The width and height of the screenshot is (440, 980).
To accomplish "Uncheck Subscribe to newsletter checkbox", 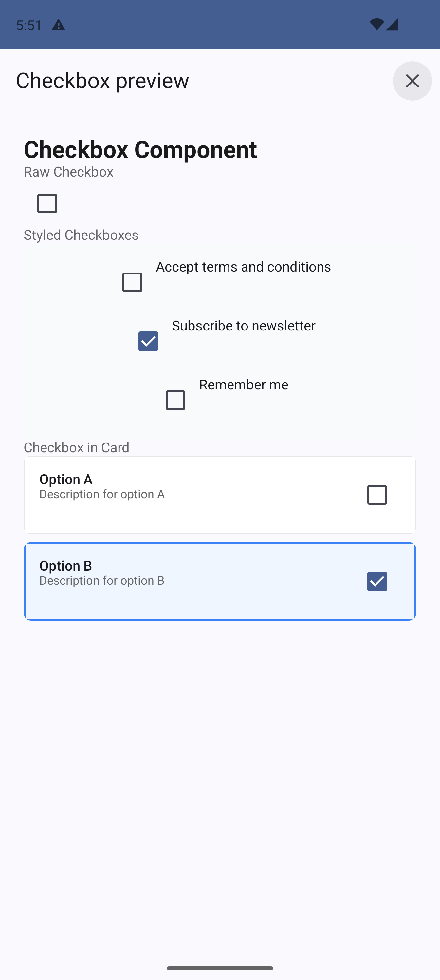I will click(148, 341).
